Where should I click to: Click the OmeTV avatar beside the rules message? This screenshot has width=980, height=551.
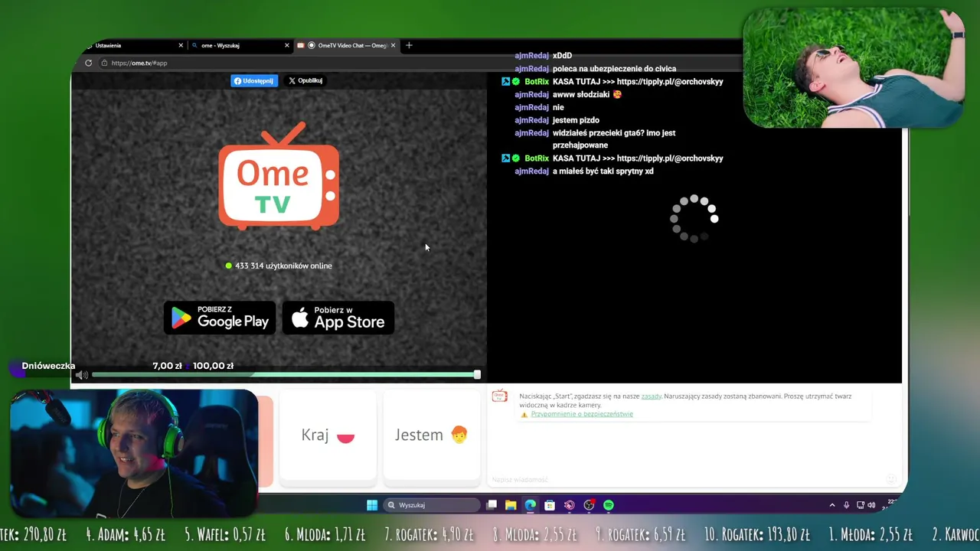click(x=499, y=396)
